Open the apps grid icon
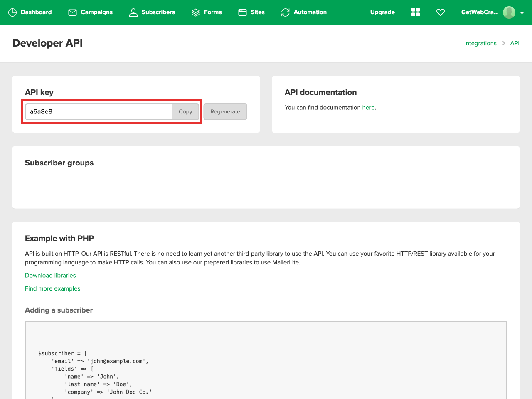This screenshot has height=399, width=532. click(x=416, y=12)
